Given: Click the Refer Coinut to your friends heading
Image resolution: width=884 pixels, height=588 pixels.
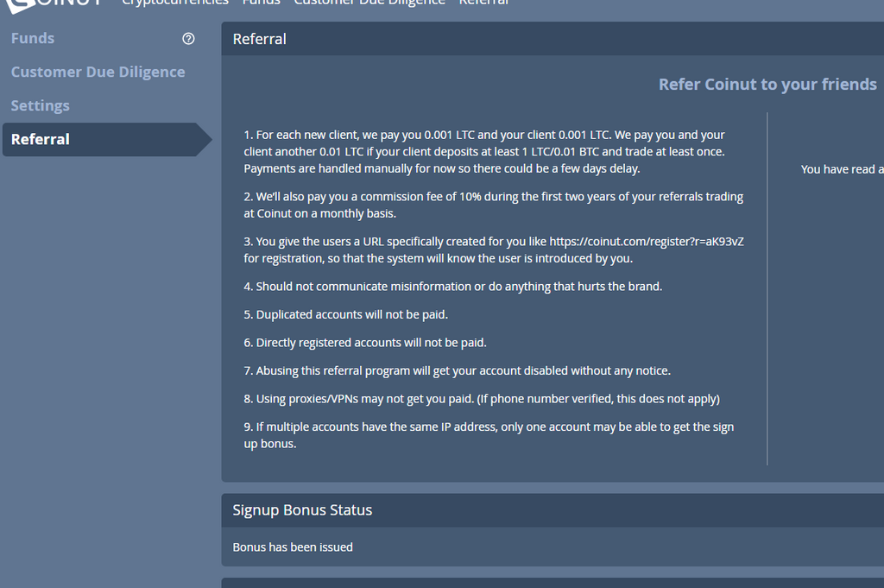Looking at the screenshot, I should [x=767, y=85].
